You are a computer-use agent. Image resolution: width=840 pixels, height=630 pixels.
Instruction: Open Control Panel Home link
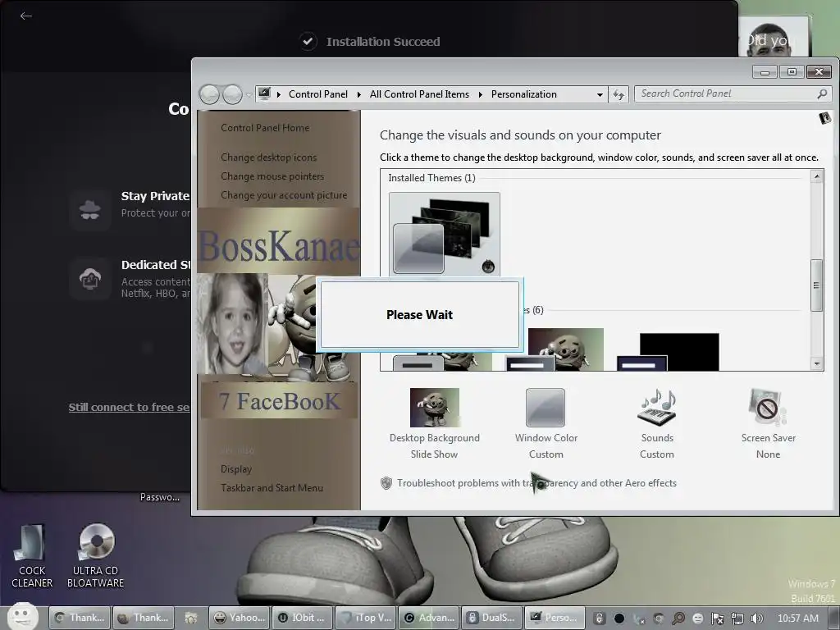click(x=265, y=128)
